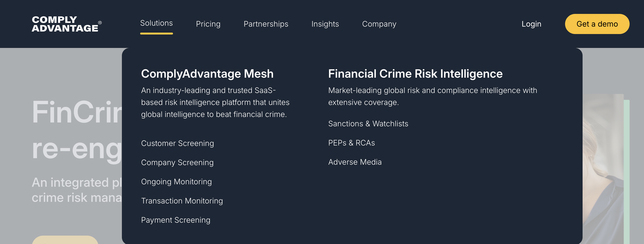Open Transaction Monitoring page
Image resolution: width=644 pixels, height=244 pixels.
[x=182, y=201]
